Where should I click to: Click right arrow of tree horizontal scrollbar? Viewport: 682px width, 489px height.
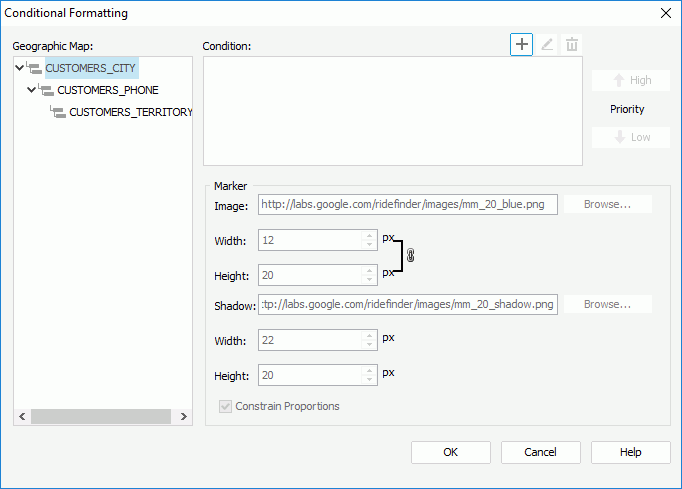pos(184,416)
